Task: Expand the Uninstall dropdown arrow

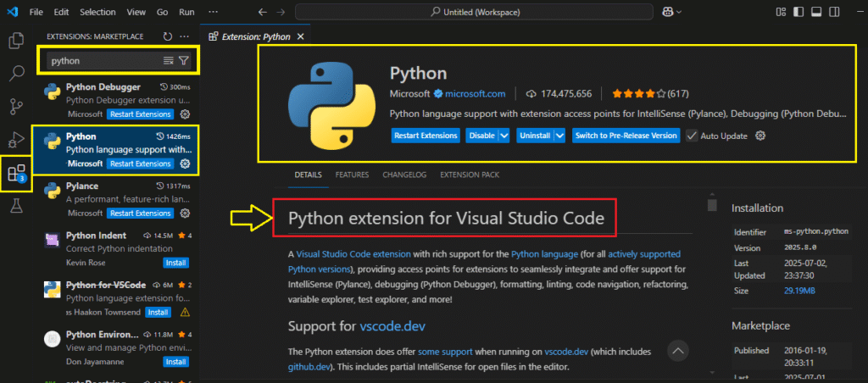Action: [559, 136]
